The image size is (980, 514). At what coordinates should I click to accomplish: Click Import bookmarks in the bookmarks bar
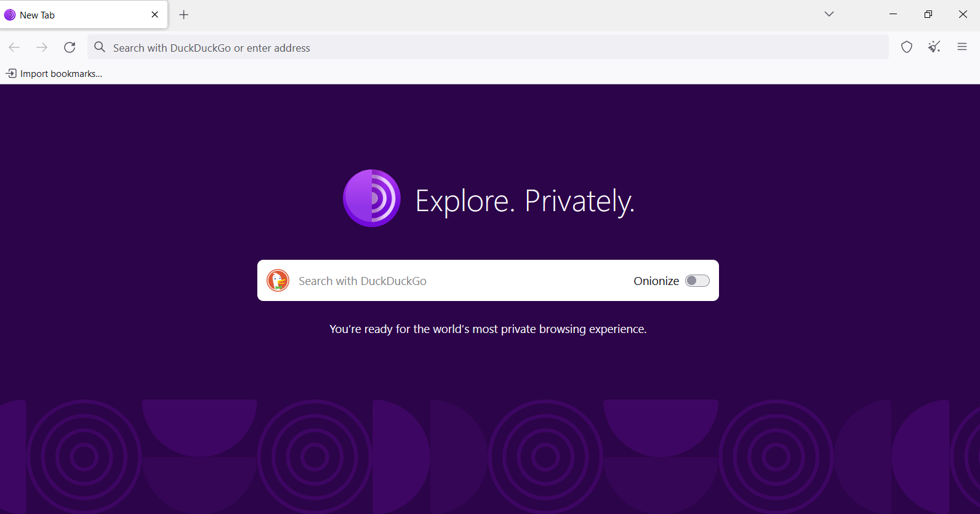pos(54,74)
